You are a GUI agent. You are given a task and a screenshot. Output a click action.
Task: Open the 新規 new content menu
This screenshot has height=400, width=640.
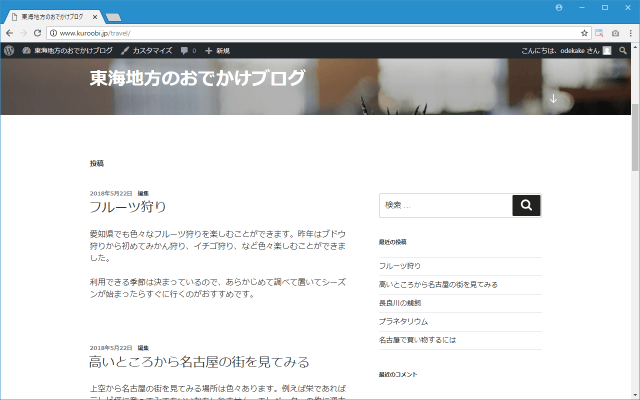click(218, 51)
